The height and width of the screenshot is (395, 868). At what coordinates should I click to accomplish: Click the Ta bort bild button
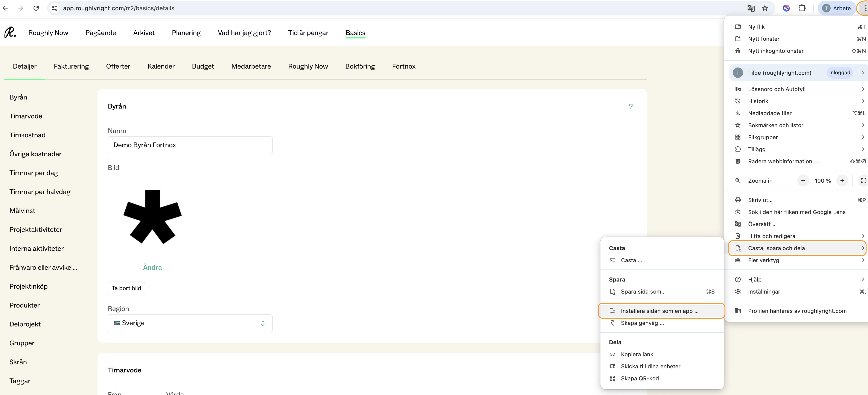pos(126,288)
